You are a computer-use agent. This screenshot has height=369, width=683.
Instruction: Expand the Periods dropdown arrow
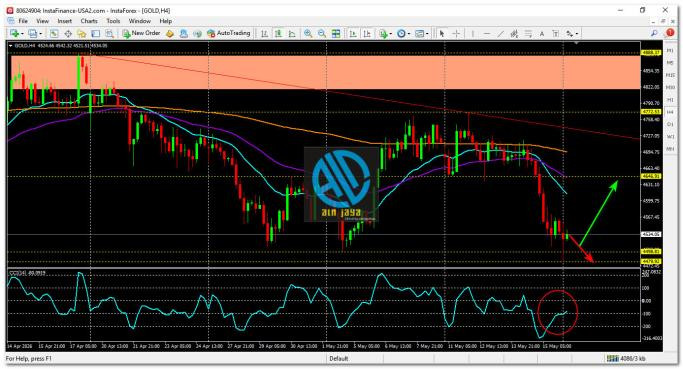pyautogui.click(x=409, y=34)
